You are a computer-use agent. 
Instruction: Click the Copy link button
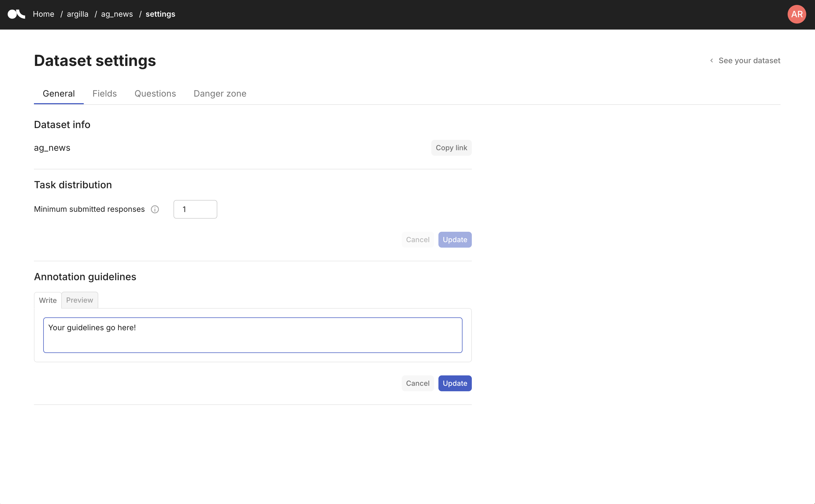[x=451, y=148]
